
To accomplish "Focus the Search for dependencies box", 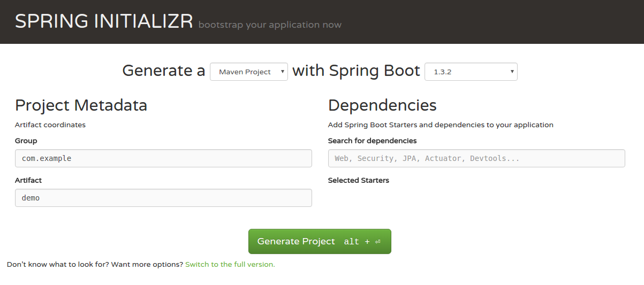I will tap(476, 158).
